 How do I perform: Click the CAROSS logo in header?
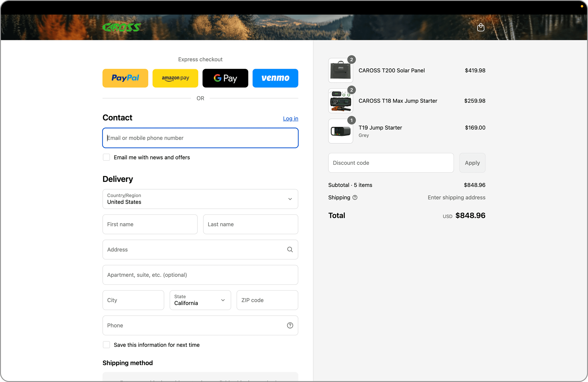(122, 27)
